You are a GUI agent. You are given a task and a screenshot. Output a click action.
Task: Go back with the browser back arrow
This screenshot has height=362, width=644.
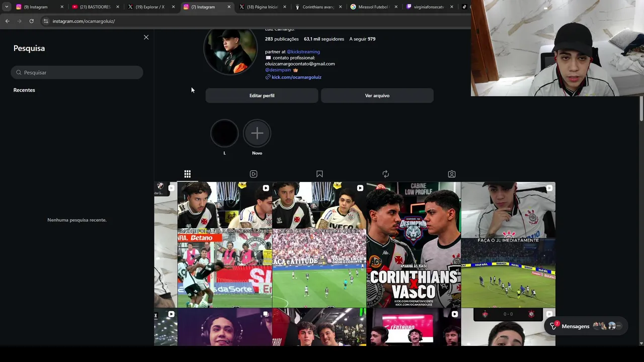click(7, 21)
